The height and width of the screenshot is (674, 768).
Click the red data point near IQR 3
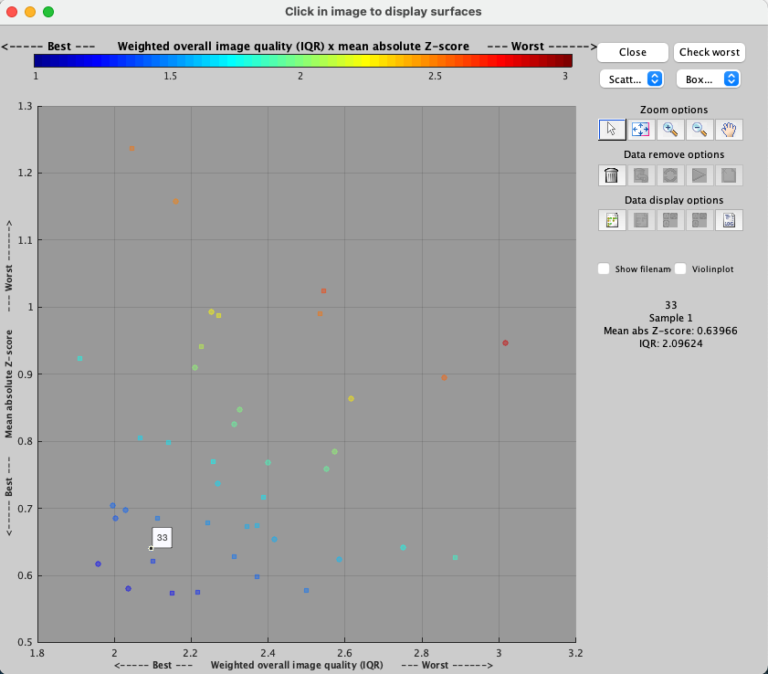point(505,343)
